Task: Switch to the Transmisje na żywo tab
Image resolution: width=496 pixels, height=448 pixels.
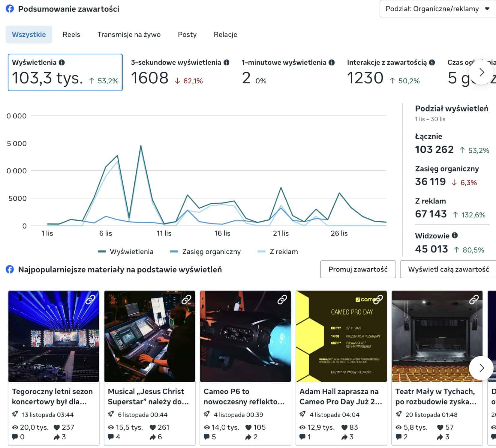Action: tap(129, 34)
